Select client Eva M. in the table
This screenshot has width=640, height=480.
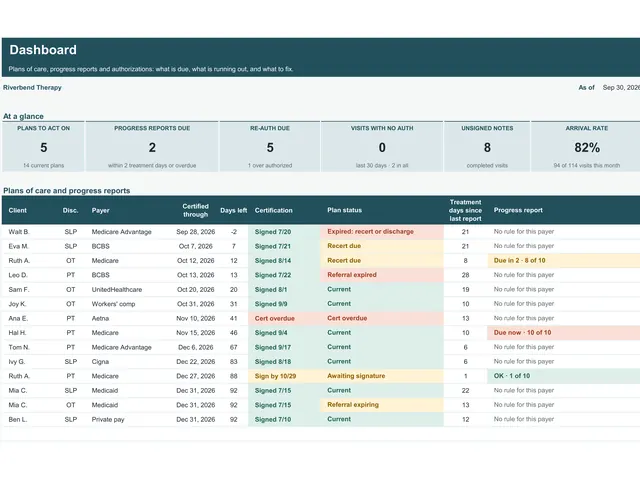pyautogui.click(x=18, y=246)
